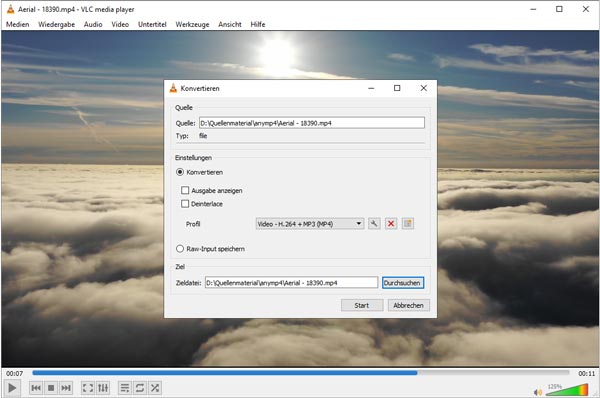Image resolution: width=600 pixels, height=398 pixels.
Task: Seek on the playback progress bar
Action: (301, 373)
